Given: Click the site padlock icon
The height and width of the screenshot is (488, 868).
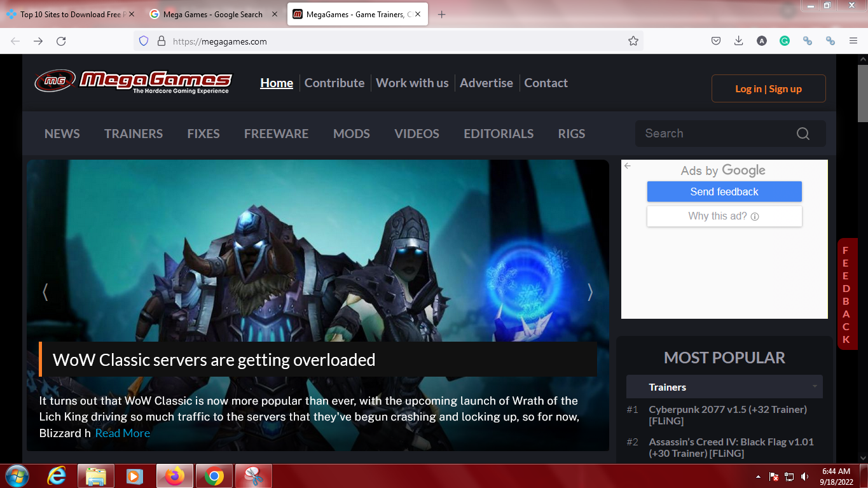Looking at the screenshot, I should click(162, 41).
